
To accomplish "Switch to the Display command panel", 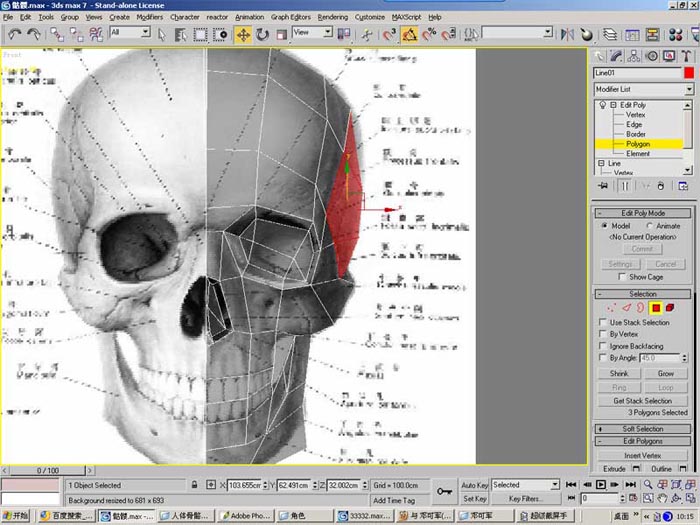I will pyautogui.click(x=669, y=56).
